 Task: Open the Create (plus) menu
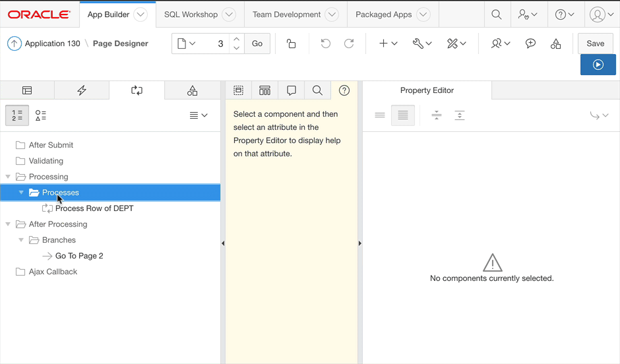click(x=388, y=44)
